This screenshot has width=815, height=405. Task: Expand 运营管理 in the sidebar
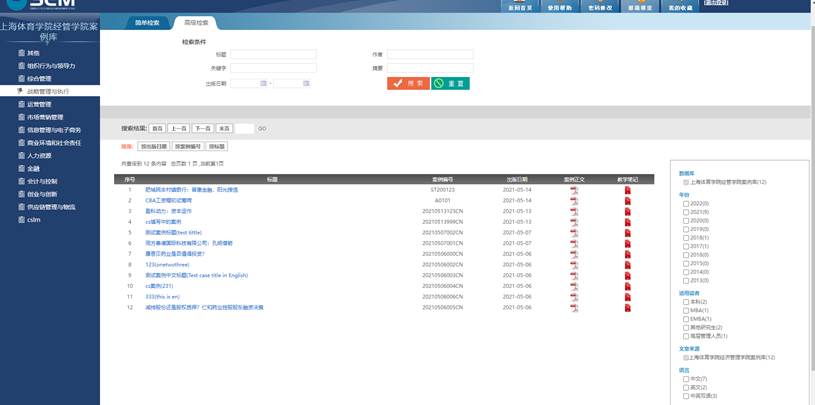40,104
